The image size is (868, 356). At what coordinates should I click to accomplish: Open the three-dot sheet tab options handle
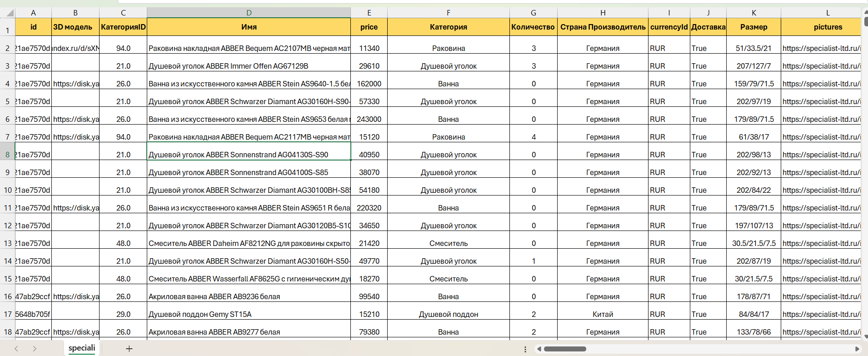[x=525, y=349]
